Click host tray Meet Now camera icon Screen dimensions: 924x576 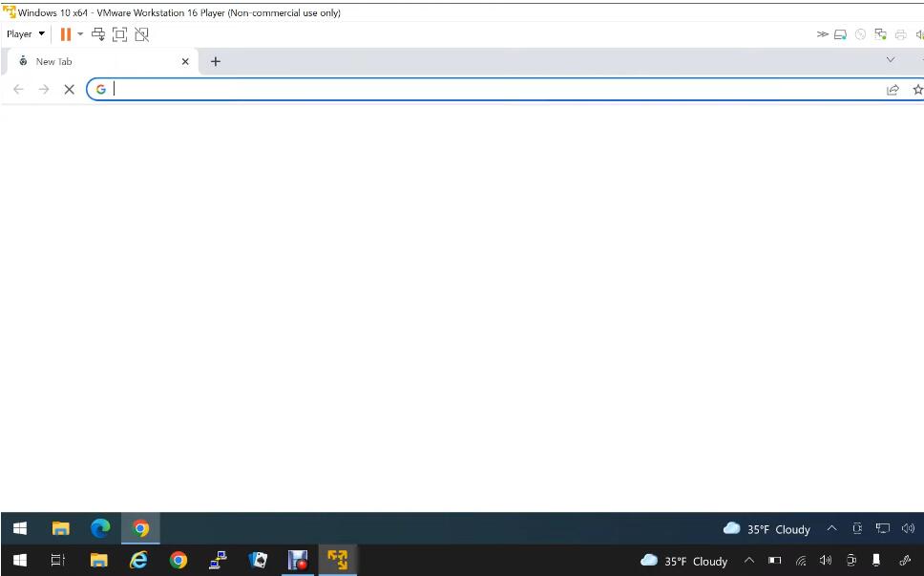click(850, 560)
